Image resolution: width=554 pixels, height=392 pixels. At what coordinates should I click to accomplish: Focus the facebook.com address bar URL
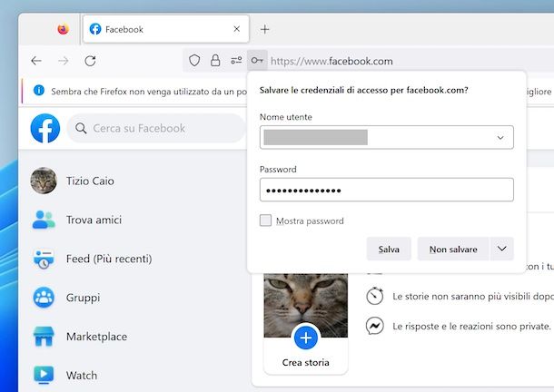[331, 61]
